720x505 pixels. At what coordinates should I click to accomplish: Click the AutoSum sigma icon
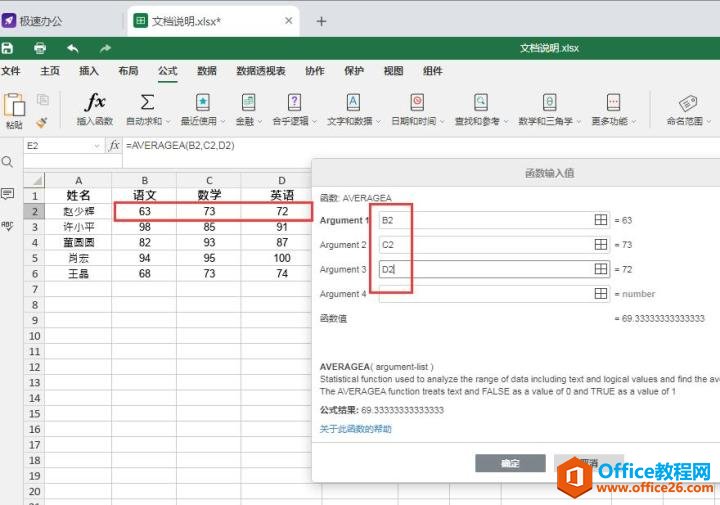pyautogui.click(x=147, y=102)
